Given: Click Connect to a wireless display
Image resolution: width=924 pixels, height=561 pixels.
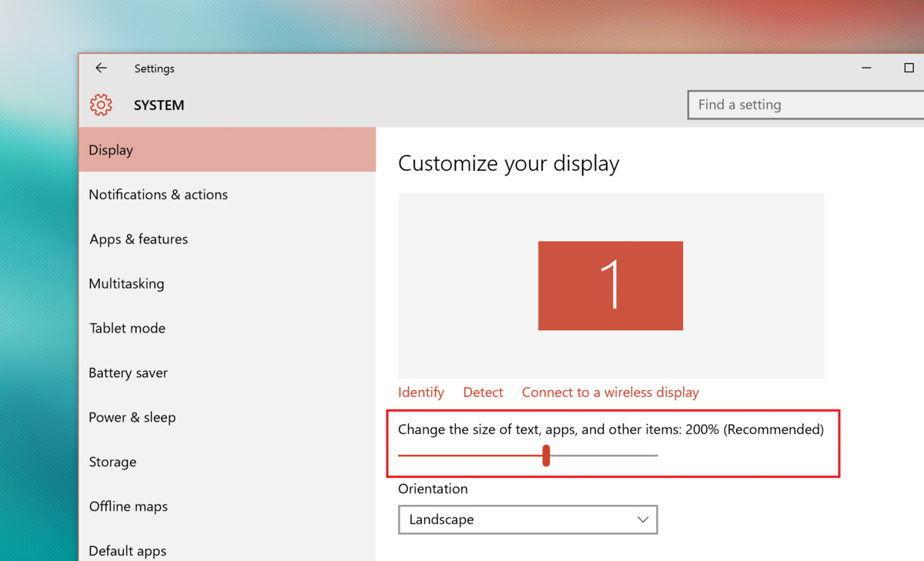Looking at the screenshot, I should pos(610,392).
